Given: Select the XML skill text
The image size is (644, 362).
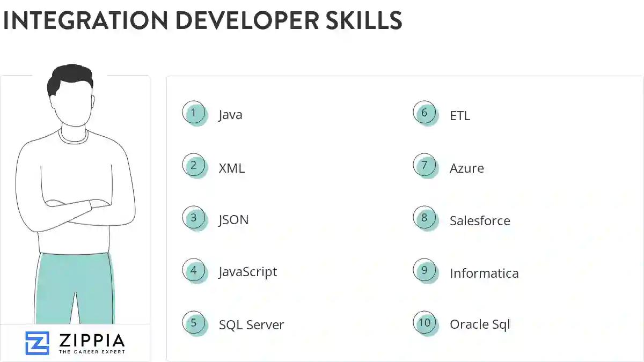Looking at the screenshot, I should [x=231, y=168].
